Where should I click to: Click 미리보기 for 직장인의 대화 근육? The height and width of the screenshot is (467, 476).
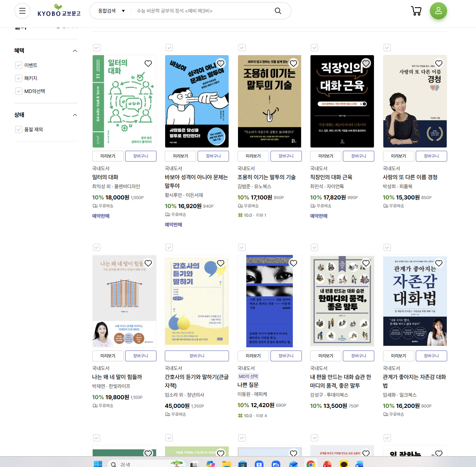pos(326,156)
